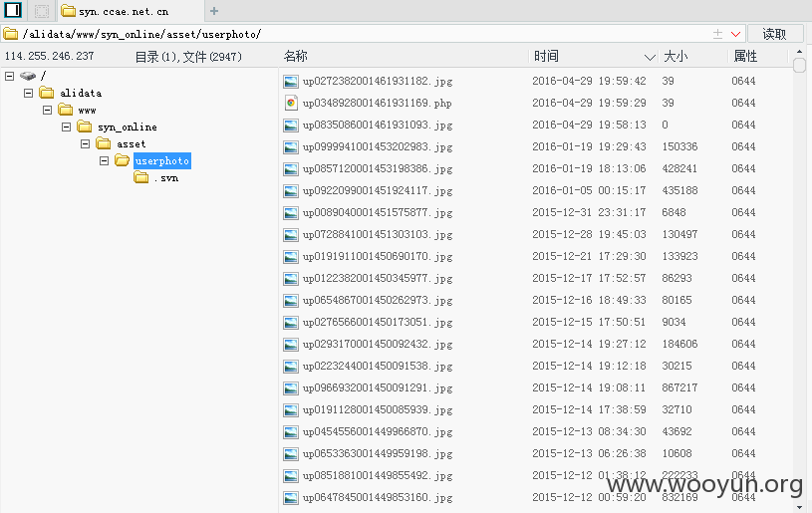The height and width of the screenshot is (513, 812).
Task: Click image icon of up0191911001450690170.jpg
Action: click(291, 257)
